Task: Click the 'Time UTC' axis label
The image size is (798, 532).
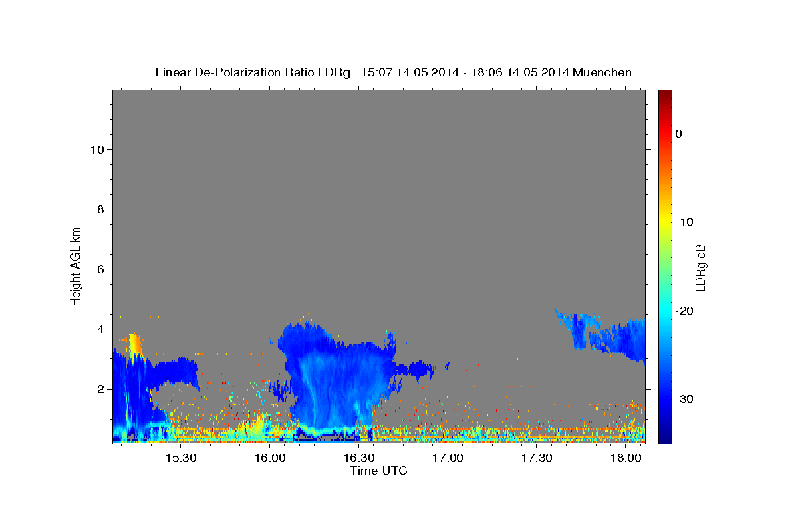Action: [378, 471]
